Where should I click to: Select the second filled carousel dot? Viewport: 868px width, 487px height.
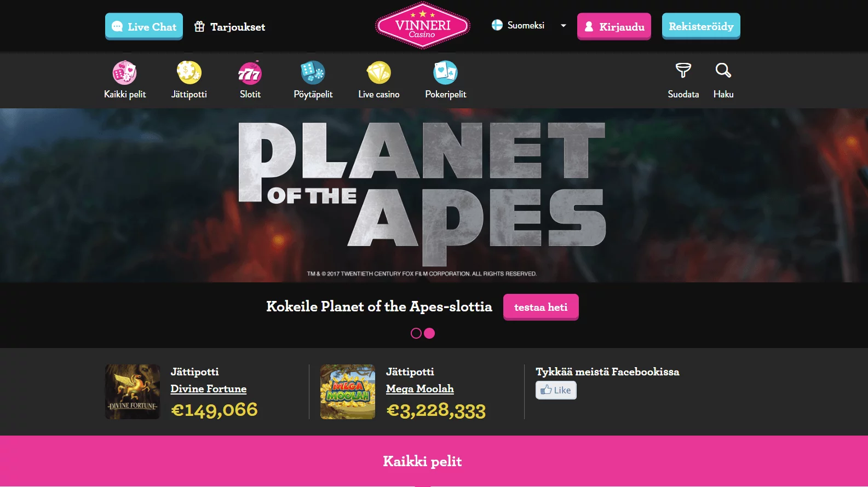(429, 333)
